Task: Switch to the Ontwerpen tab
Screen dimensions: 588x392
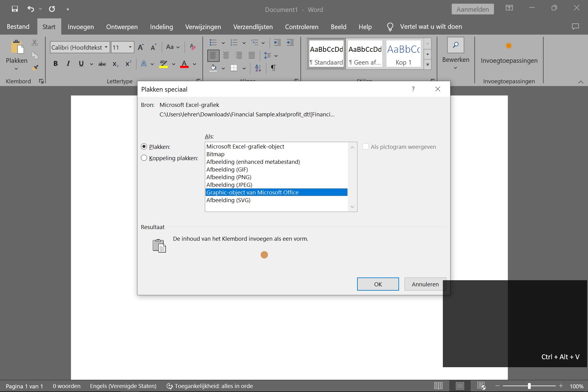Action: pyautogui.click(x=122, y=27)
